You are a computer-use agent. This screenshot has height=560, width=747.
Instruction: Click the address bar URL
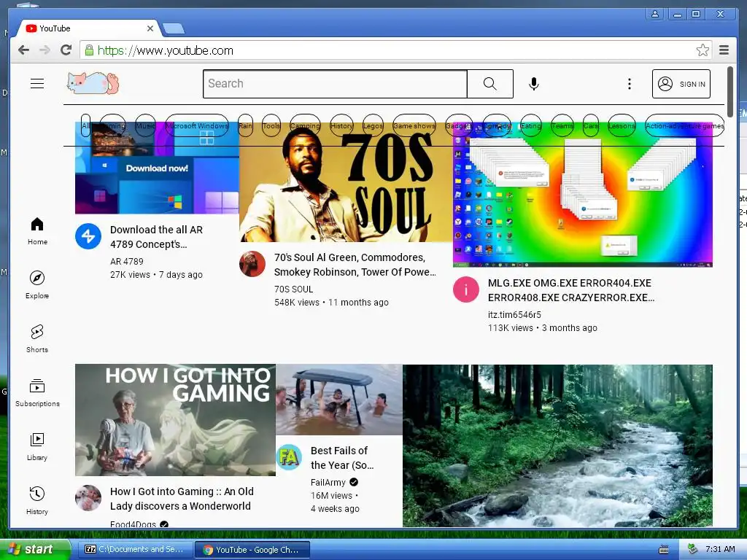tap(166, 50)
